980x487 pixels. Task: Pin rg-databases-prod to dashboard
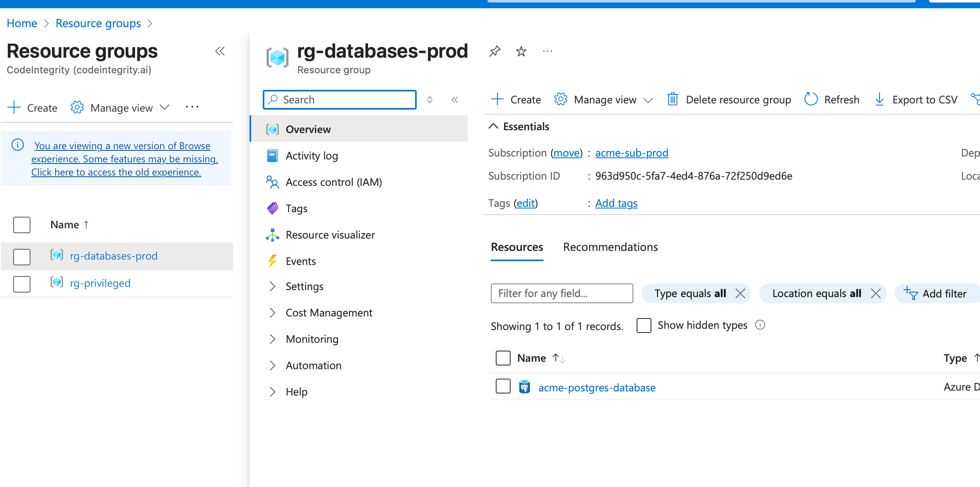pos(495,52)
